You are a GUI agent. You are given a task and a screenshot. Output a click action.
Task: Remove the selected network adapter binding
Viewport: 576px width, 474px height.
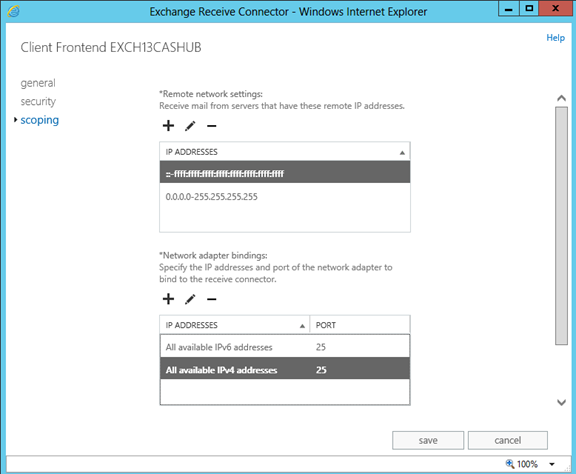point(212,299)
